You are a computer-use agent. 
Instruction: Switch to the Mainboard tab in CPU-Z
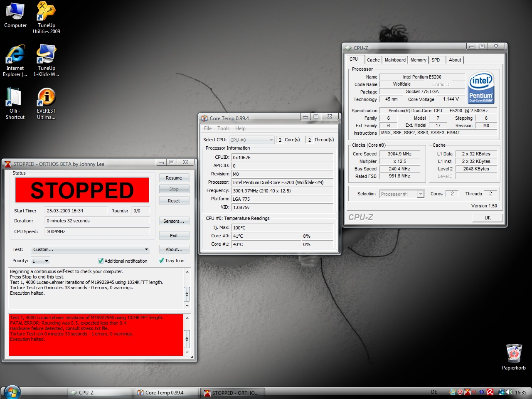395,60
